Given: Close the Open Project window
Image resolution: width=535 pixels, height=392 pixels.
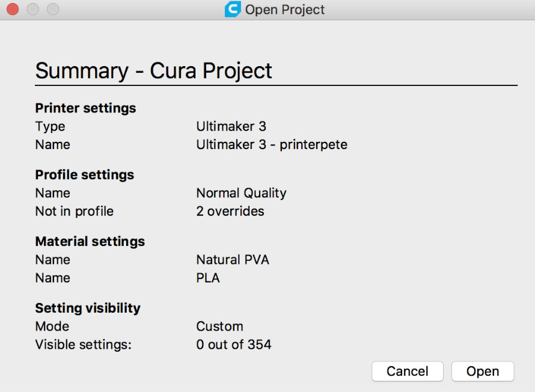Looking at the screenshot, I should (x=13, y=9).
